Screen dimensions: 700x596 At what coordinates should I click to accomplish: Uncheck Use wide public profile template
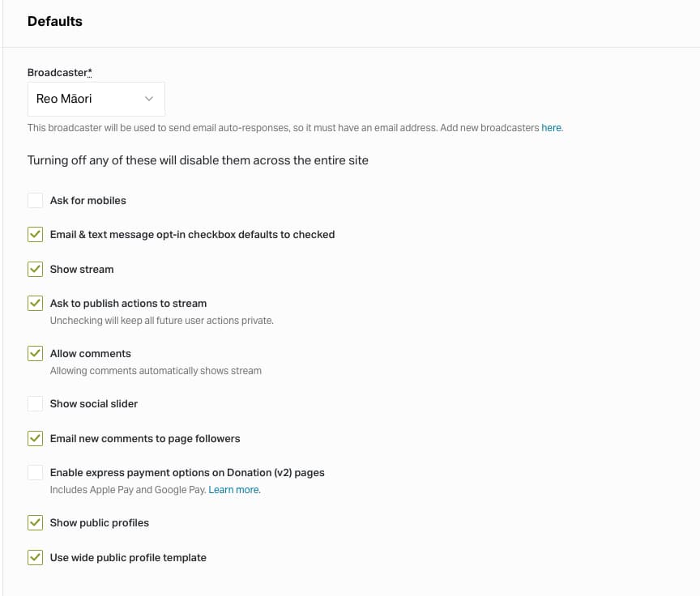pos(35,557)
